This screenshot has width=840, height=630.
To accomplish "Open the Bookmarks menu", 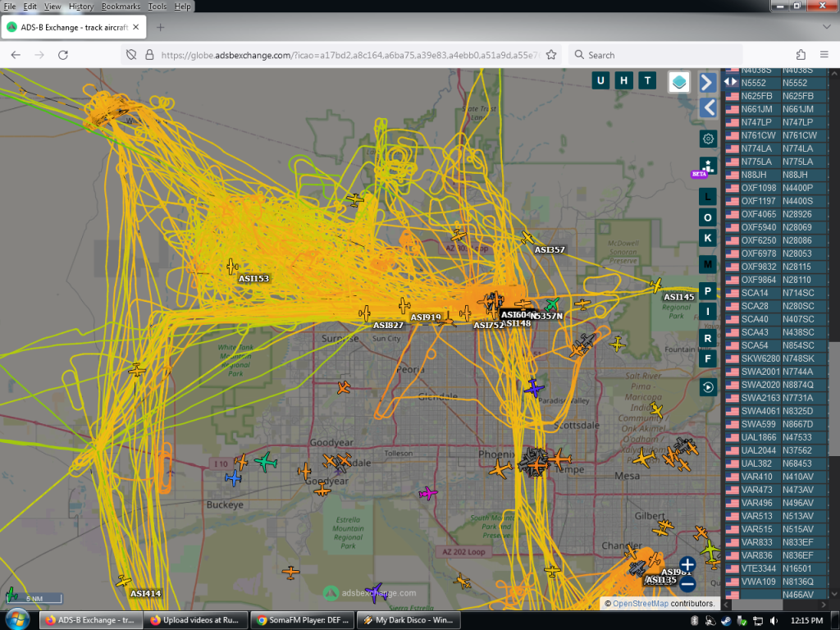I will click(121, 7).
